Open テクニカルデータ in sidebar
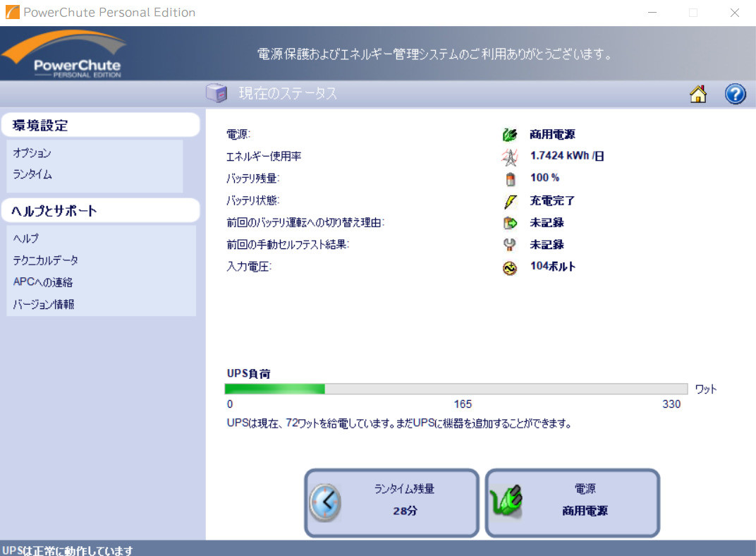 point(45,260)
